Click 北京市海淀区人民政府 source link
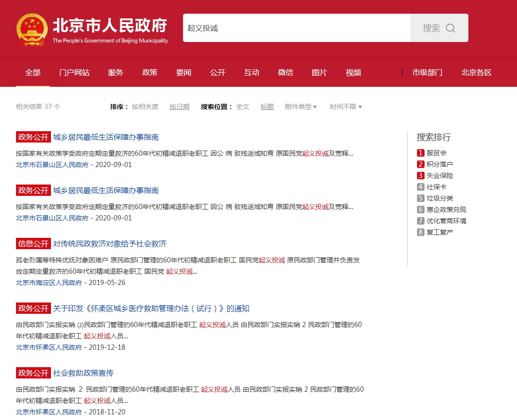This screenshot has width=517, height=420. coord(49,283)
